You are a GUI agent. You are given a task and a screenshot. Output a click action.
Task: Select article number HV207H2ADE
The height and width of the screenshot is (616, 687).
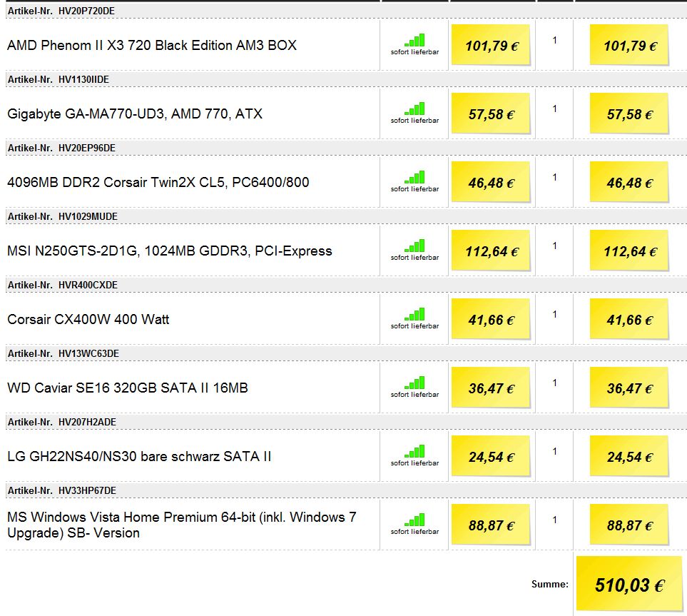(87, 423)
